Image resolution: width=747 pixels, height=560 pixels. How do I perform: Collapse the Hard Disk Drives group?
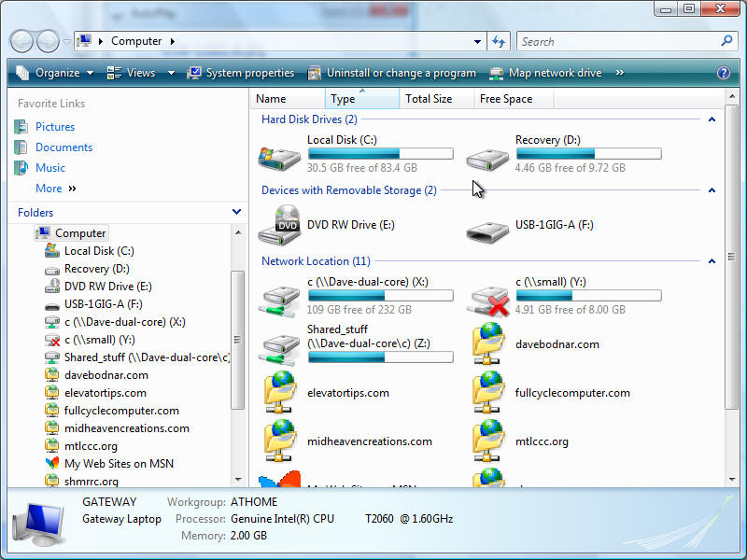click(712, 119)
